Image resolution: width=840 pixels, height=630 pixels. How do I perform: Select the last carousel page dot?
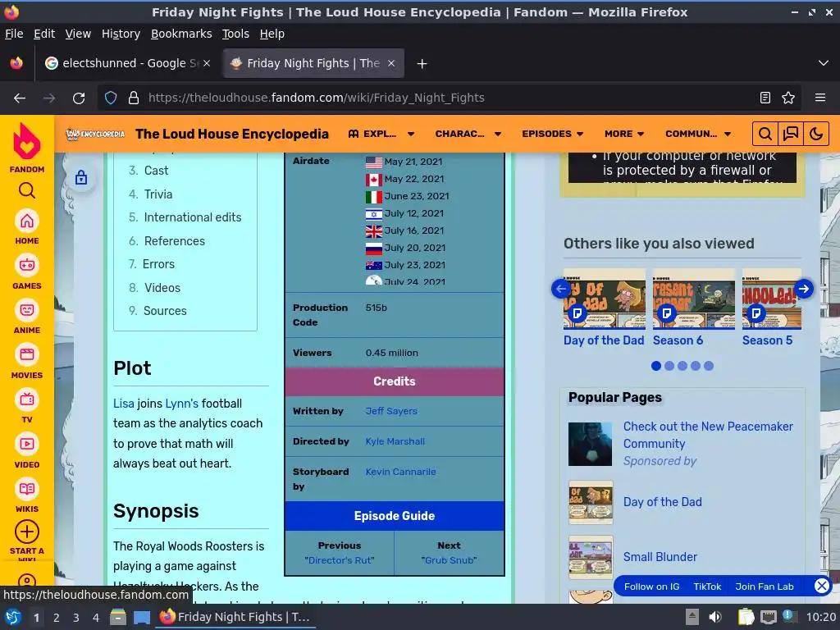(708, 366)
